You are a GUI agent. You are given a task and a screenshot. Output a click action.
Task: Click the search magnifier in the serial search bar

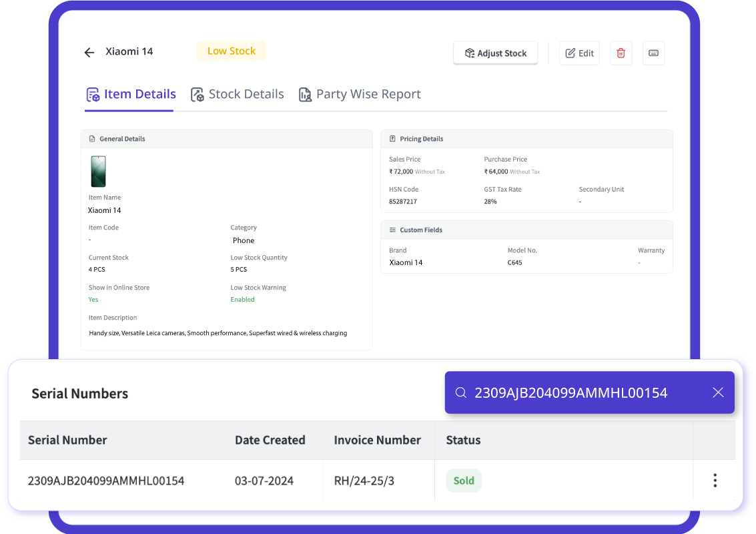point(461,392)
